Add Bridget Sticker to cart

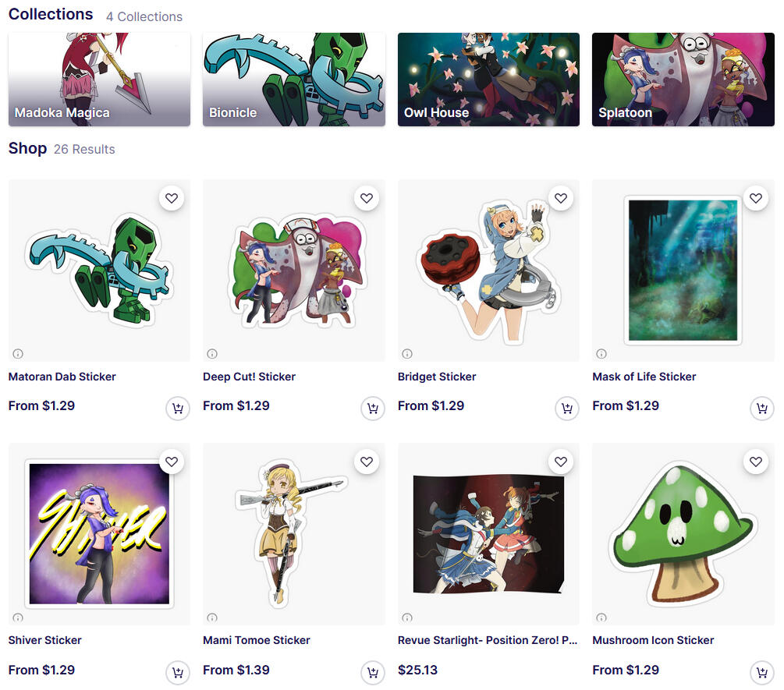[x=567, y=409]
